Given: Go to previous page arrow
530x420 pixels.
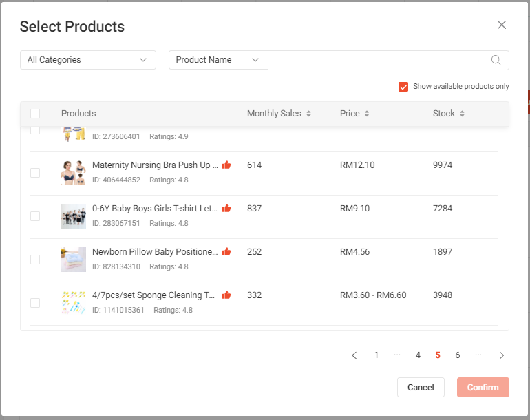Looking at the screenshot, I should [354, 355].
